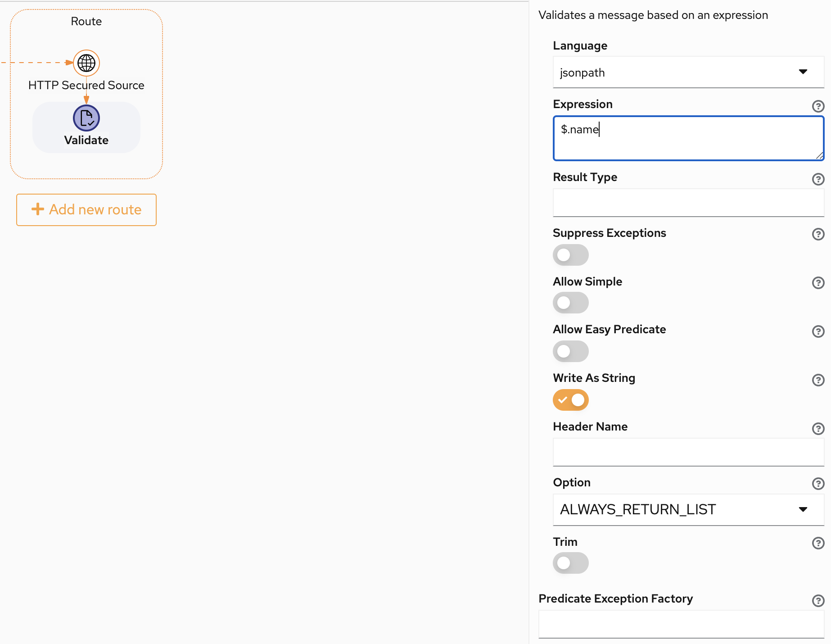This screenshot has width=831, height=644.
Task: Open help for the Option setting
Action: tap(818, 484)
